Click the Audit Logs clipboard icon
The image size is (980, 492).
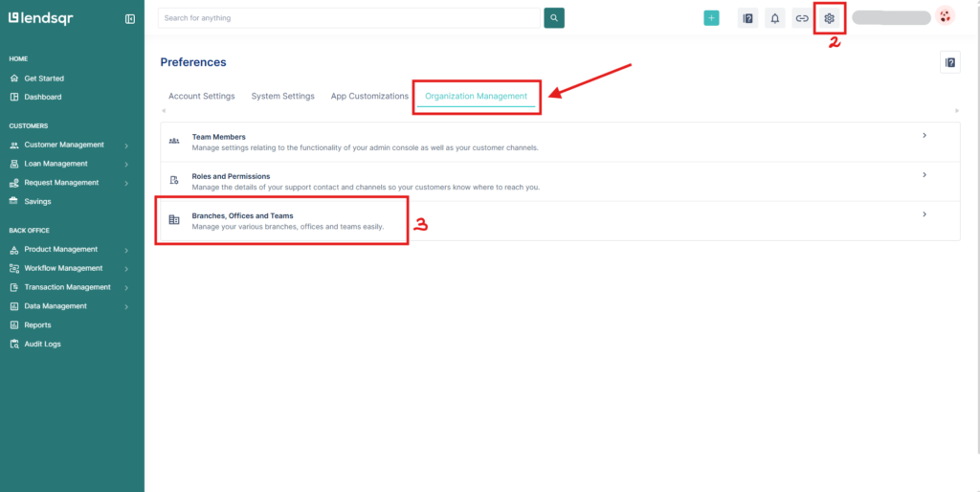tap(13, 344)
